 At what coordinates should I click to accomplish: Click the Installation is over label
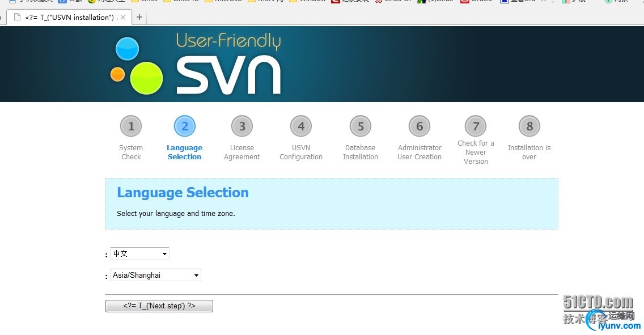click(529, 152)
